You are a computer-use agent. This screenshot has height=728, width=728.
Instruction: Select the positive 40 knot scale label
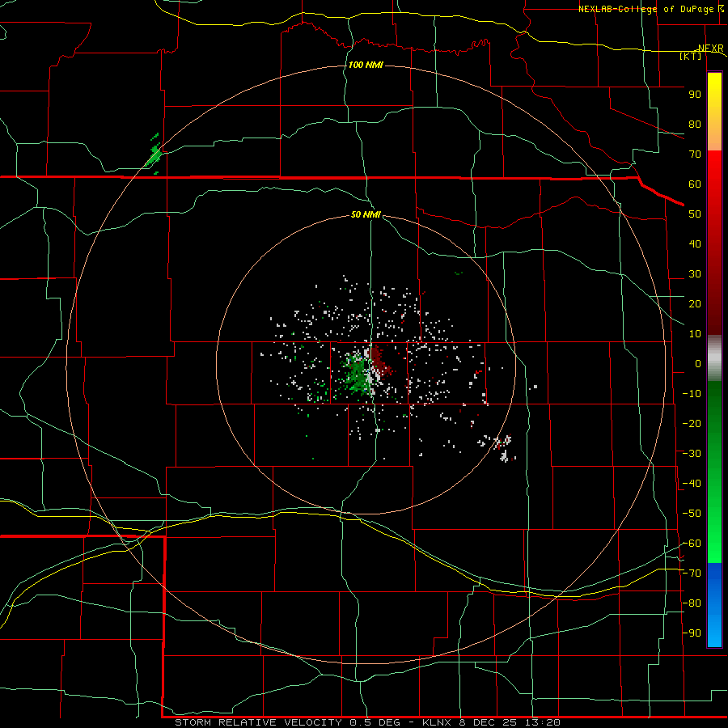click(x=695, y=243)
